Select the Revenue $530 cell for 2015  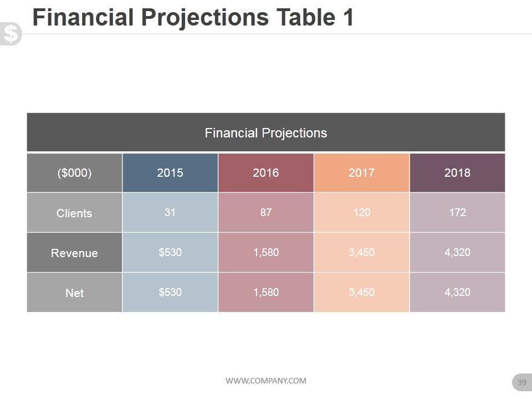click(170, 253)
